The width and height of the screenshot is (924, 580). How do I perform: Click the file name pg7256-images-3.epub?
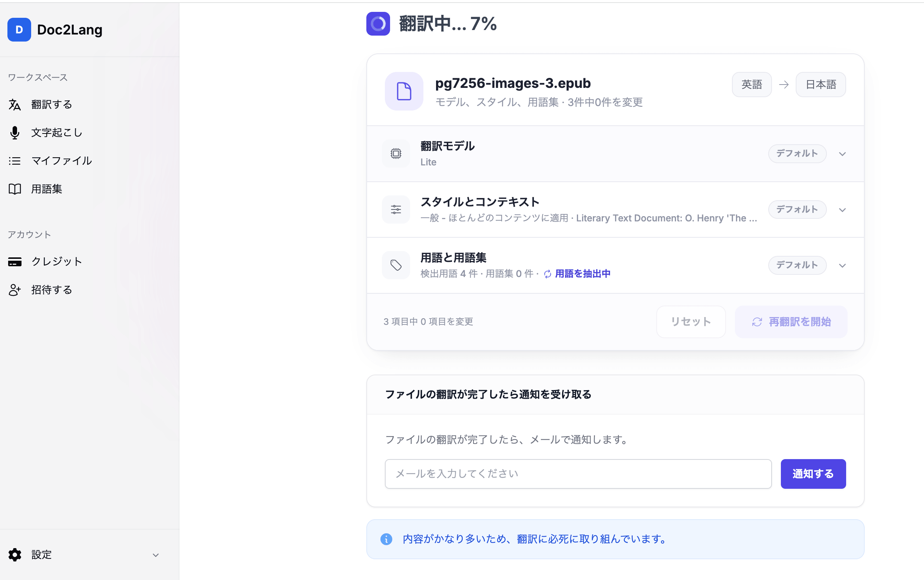[x=513, y=83]
